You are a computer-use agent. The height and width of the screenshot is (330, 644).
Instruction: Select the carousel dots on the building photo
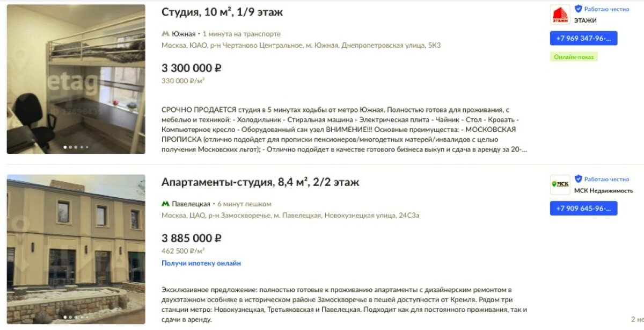[x=76, y=317]
